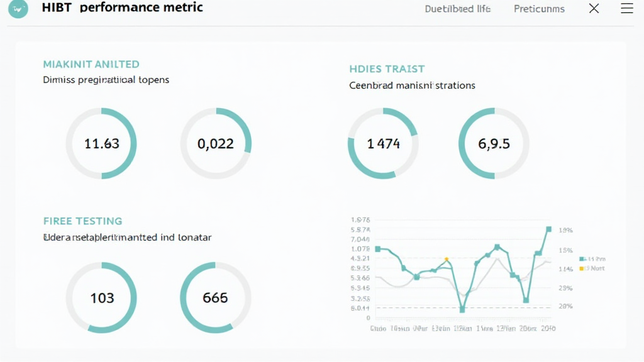Close the panel using the X icon

point(594,9)
